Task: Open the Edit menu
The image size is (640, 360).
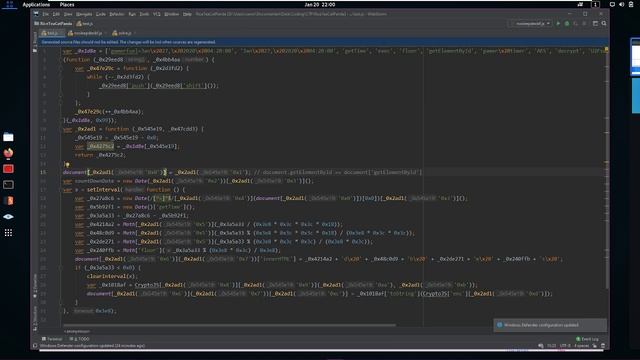Action: click(56, 14)
